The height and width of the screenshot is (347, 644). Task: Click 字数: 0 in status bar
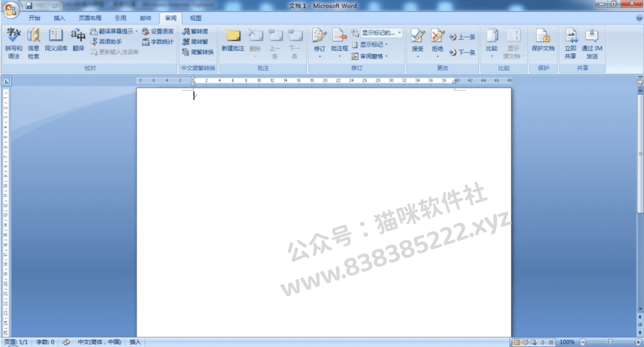(x=45, y=342)
